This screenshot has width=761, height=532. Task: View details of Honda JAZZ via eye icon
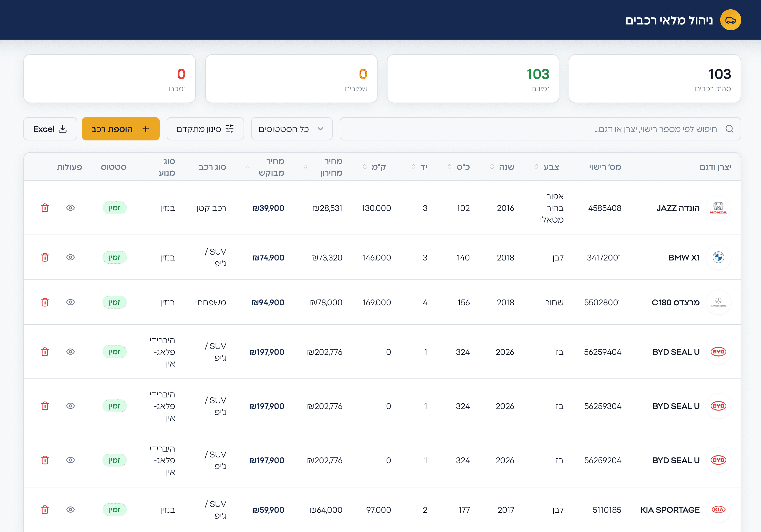70,208
